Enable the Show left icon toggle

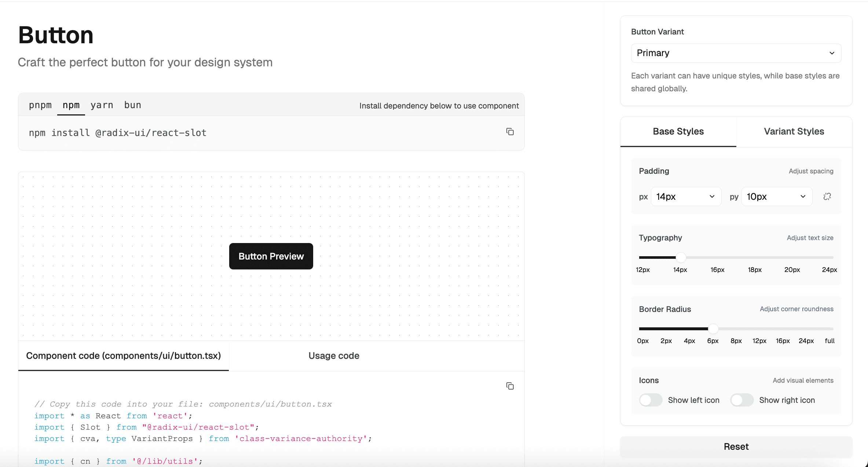(x=651, y=400)
